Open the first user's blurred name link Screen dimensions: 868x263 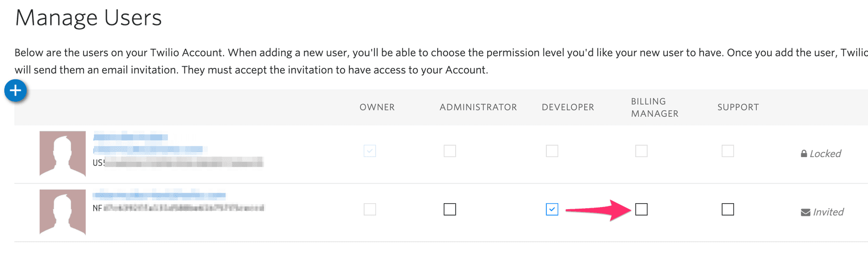point(130,137)
